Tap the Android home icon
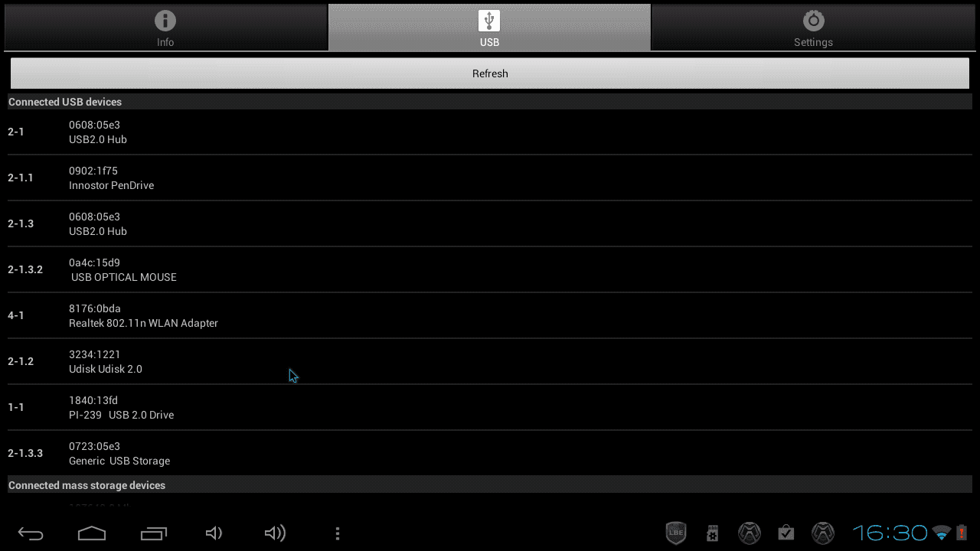Viewport: 980px width, 551px height. point(92,533)
